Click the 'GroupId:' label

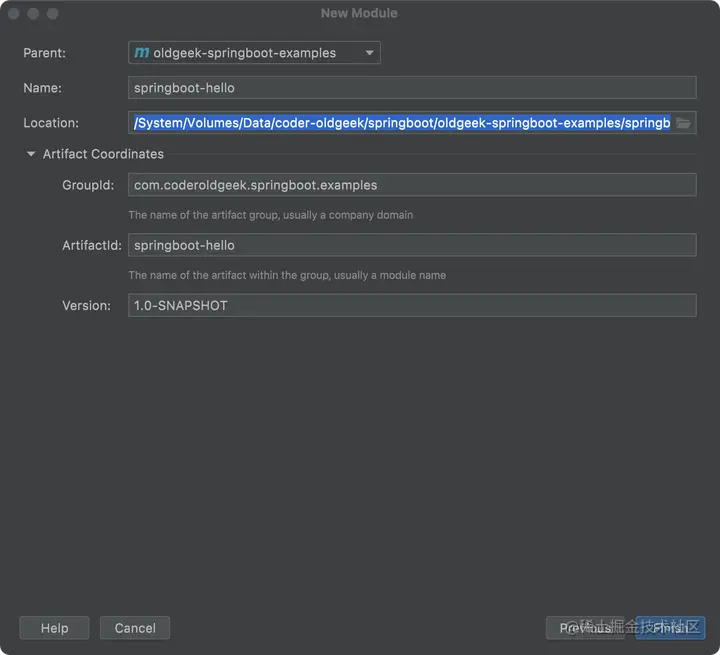88,185
